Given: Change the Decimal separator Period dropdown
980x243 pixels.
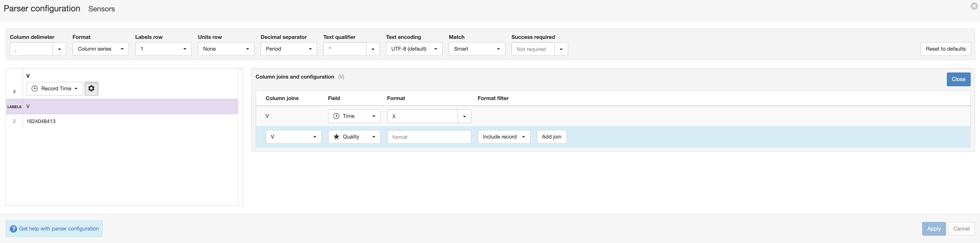Looking at the screenshot, I should pyautogui.click(x=288, y=49).
